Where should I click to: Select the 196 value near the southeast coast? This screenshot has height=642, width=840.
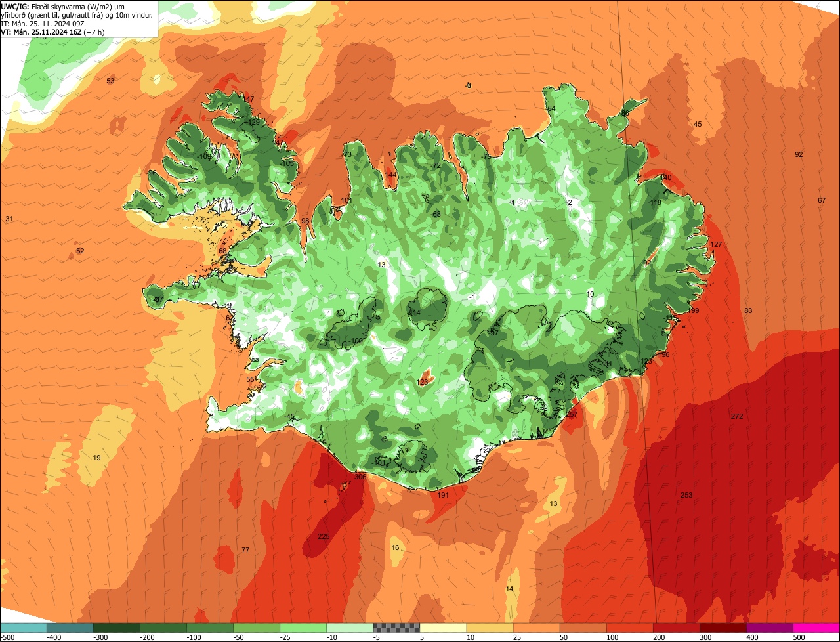(663, 354)
